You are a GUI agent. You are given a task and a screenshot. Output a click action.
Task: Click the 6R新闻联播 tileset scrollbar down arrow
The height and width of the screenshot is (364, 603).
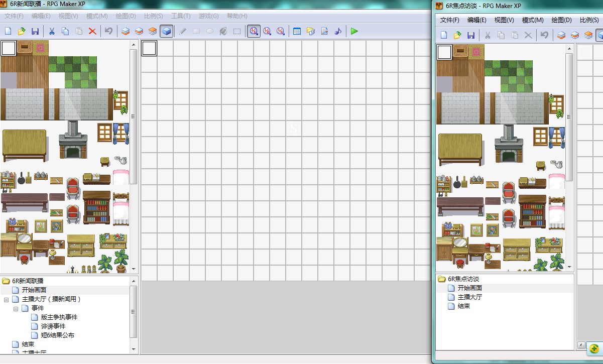click(x=134, y=270)
